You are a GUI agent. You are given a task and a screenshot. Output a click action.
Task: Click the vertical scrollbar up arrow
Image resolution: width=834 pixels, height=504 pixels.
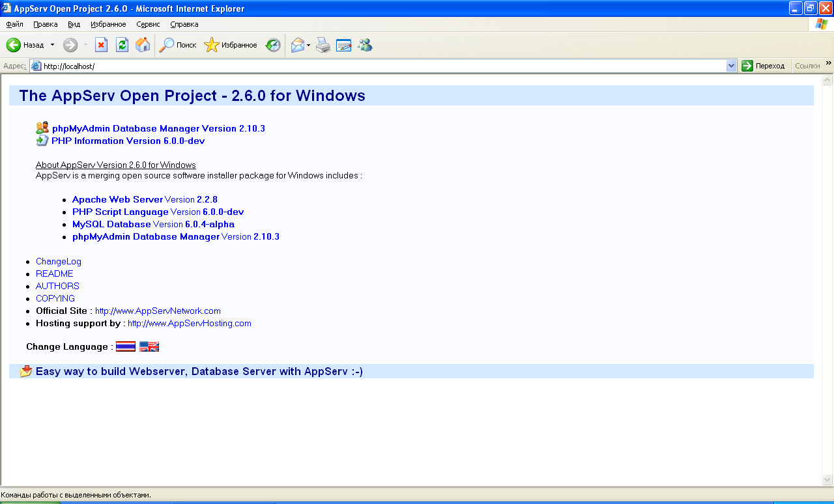pos(828,81)
